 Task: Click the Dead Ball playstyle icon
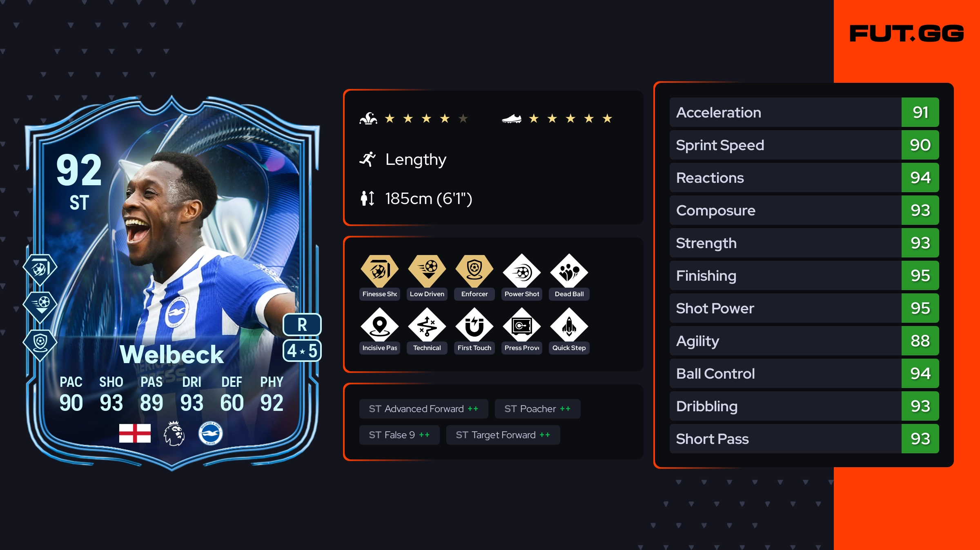point(569,271)
